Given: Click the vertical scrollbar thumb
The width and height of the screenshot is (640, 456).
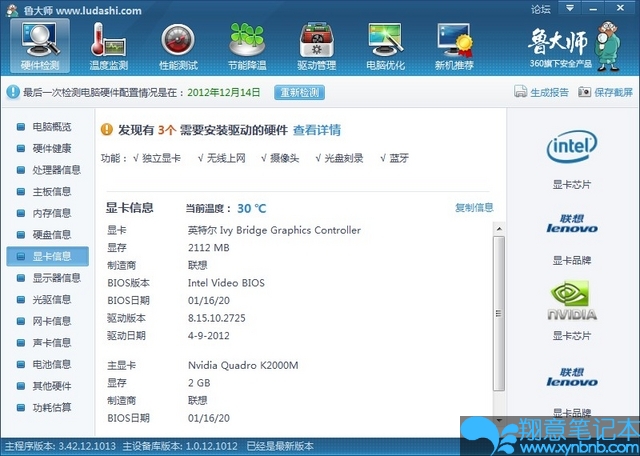Looking at the screenshot, I should pyautogui.click(x=499, y=313).
